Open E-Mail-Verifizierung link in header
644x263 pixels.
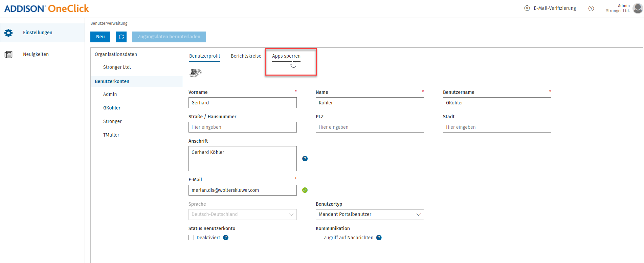[555, 8]
